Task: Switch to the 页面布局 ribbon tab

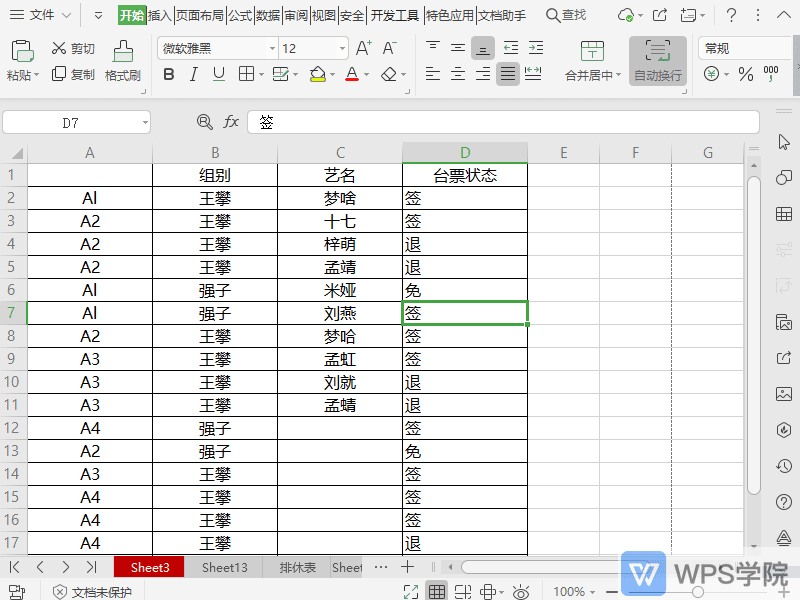Action: [x=200, y=15]
